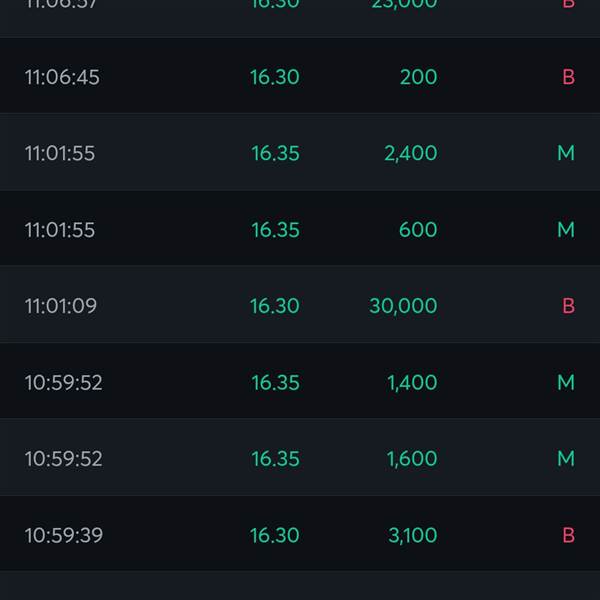The image size is (600, 600).
Task: Click the 16.30 price at 11:06:45
Action: (274, 77)
